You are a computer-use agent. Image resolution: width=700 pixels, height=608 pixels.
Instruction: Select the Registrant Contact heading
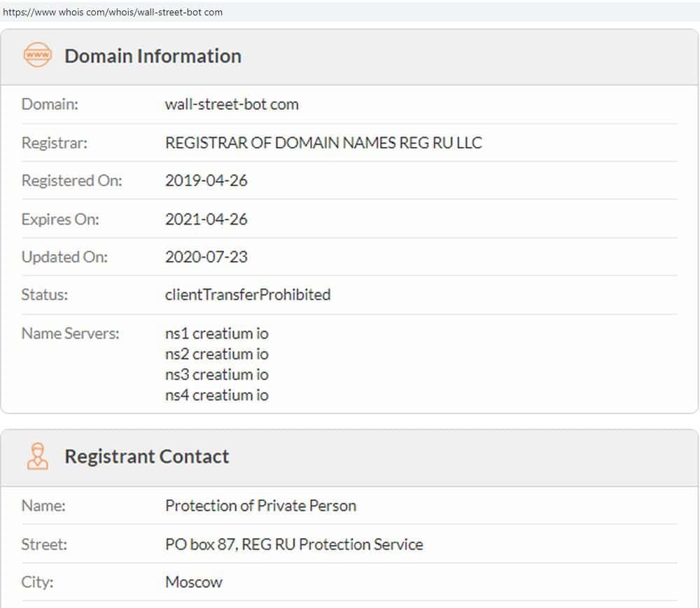coord(146,456)
